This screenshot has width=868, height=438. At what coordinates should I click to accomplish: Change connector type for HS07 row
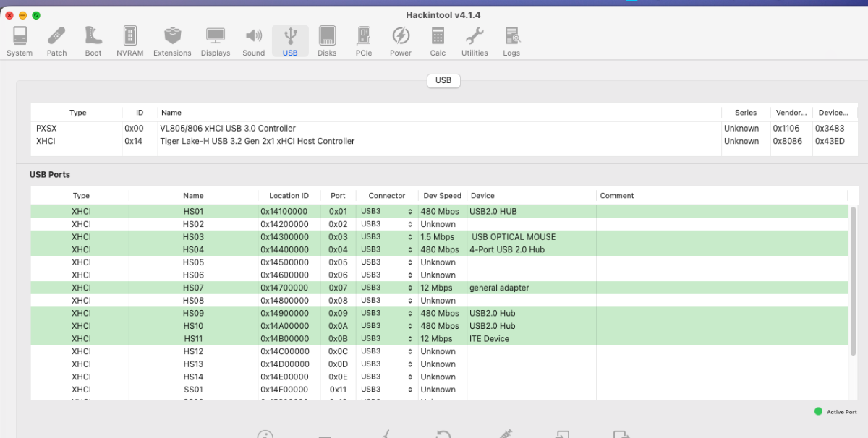pos(387,288)
